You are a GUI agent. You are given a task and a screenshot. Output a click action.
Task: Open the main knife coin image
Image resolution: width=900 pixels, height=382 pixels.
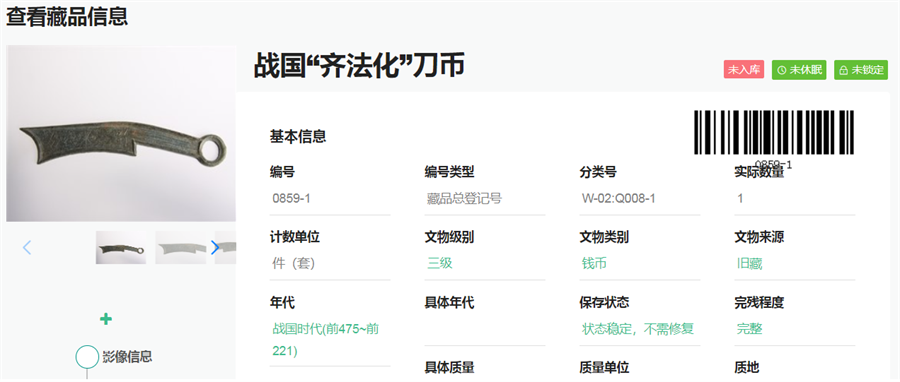(121, 134)
